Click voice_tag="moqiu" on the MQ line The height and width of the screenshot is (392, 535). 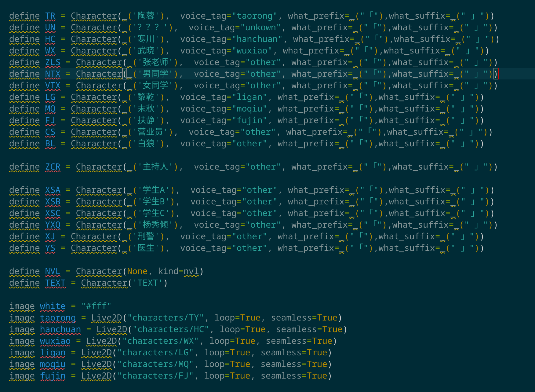point(223,108)
